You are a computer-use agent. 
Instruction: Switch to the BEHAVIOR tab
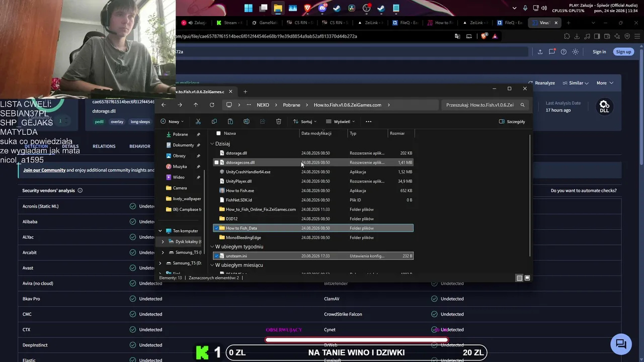pos(140,146)
